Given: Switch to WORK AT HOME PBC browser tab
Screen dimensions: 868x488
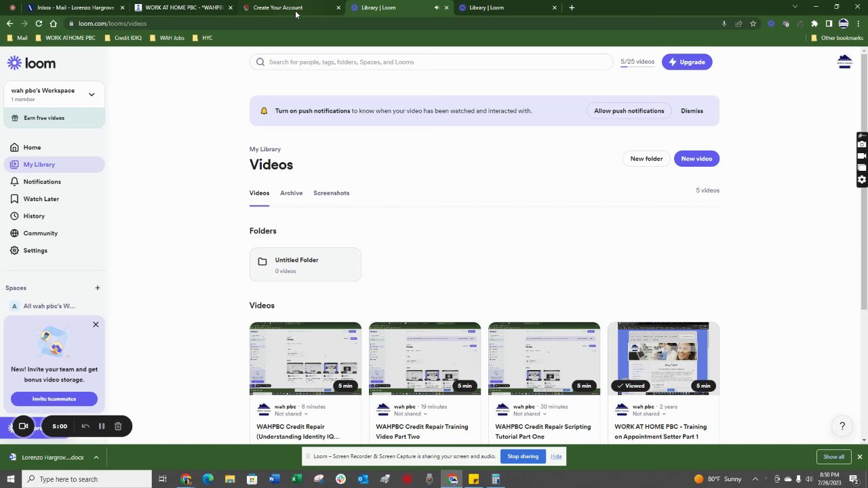Looking at the screenshot, I should 183,7.
